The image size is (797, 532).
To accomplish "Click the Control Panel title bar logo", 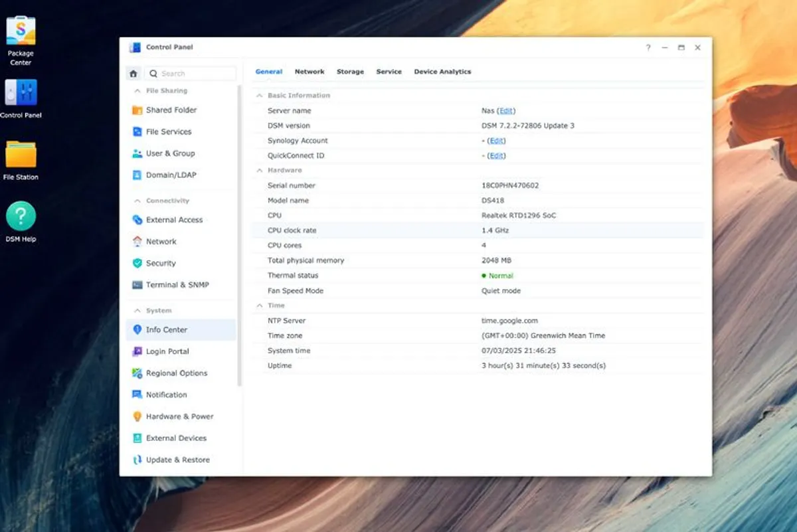I will [135, 48].
